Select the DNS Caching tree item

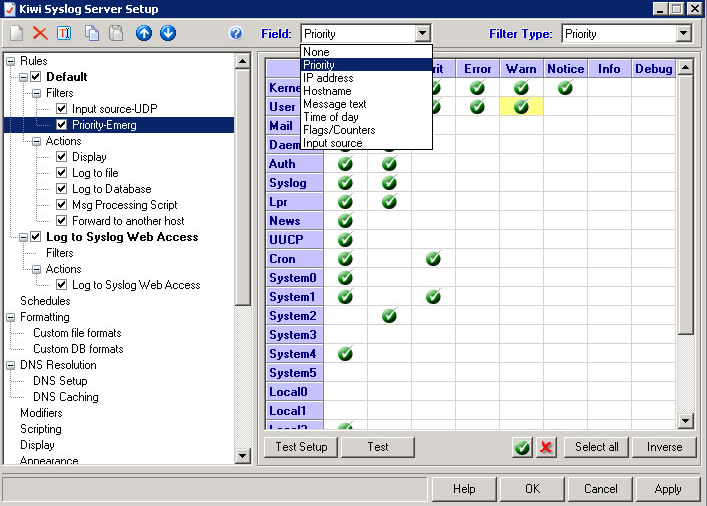tap(66, 397)
